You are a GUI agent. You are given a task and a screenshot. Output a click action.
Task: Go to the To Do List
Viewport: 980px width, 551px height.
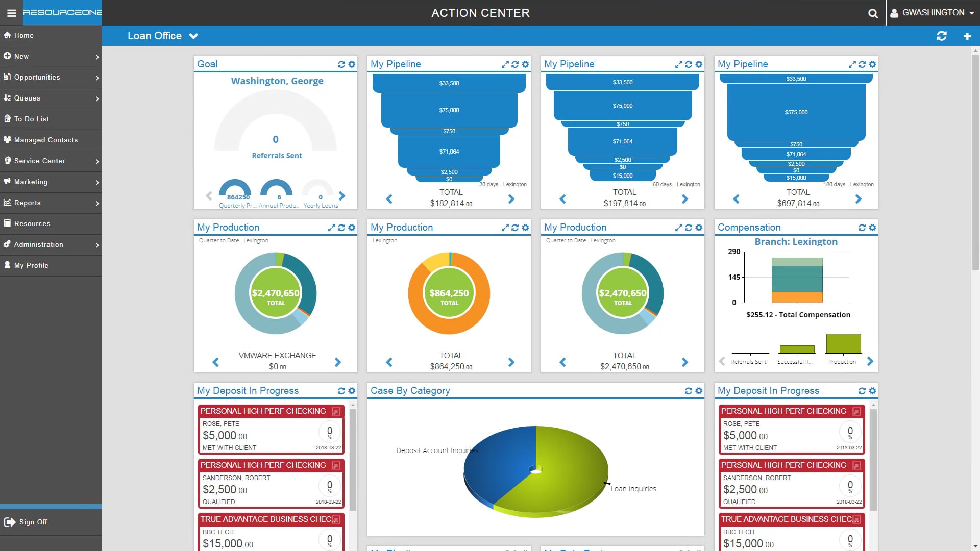[32, 119]
